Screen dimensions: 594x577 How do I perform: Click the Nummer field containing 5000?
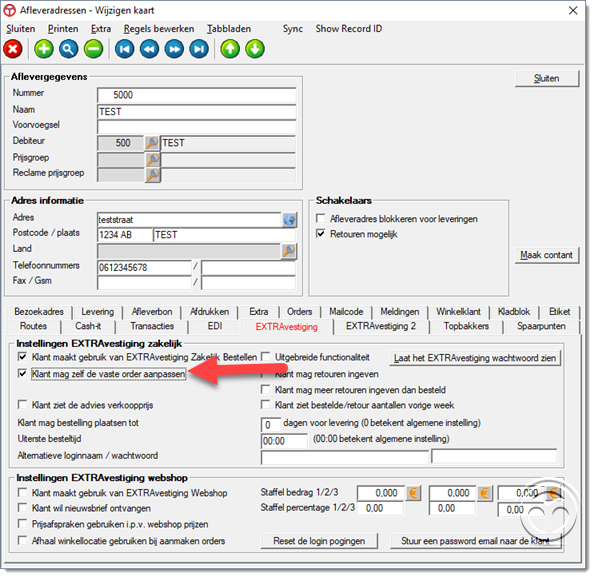[x=197, y=95]
